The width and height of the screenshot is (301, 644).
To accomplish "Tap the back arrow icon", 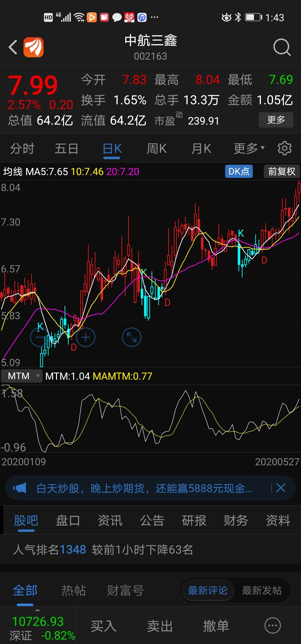I will point(13,47).
